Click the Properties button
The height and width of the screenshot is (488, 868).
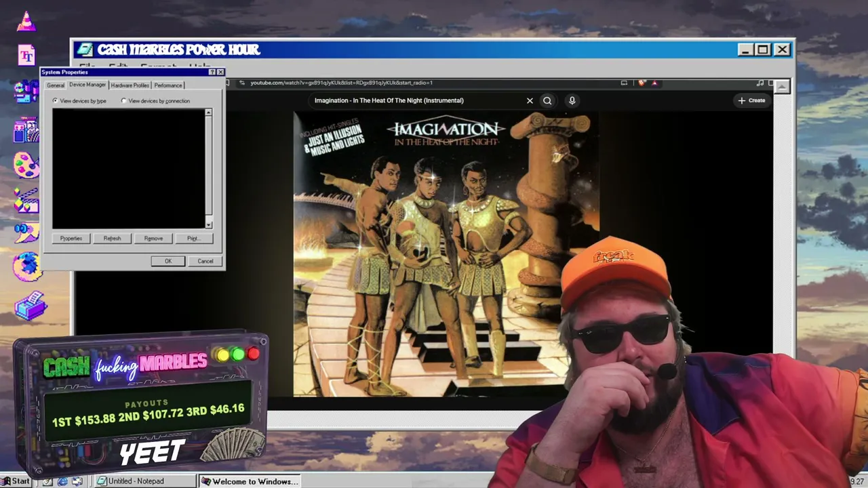coord(71,239)
